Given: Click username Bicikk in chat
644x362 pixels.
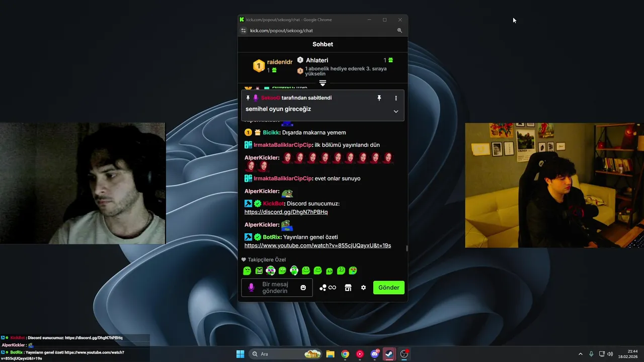Looking at the screenshot, I should click(271, 133).
